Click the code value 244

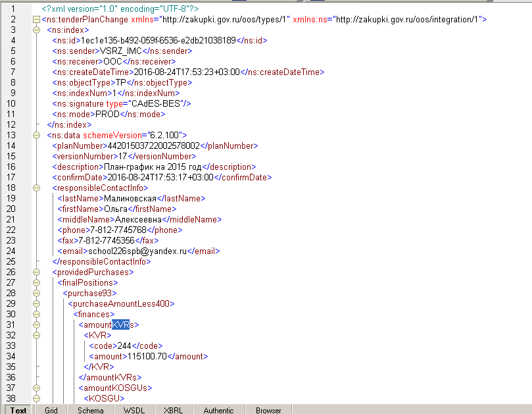coord(124,346)
